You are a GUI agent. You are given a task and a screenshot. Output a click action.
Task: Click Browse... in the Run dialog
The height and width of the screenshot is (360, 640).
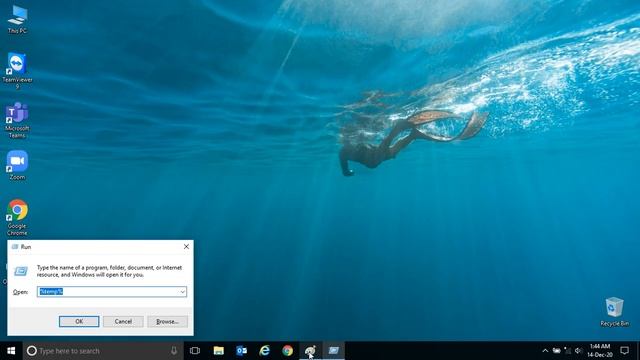click(x=167, y=322)
